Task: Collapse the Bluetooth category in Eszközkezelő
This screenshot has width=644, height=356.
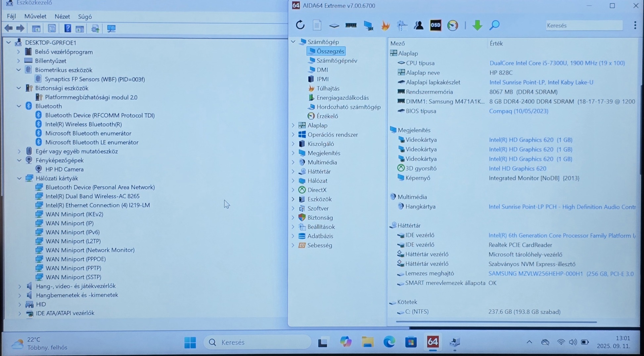Action: point(19,106)
